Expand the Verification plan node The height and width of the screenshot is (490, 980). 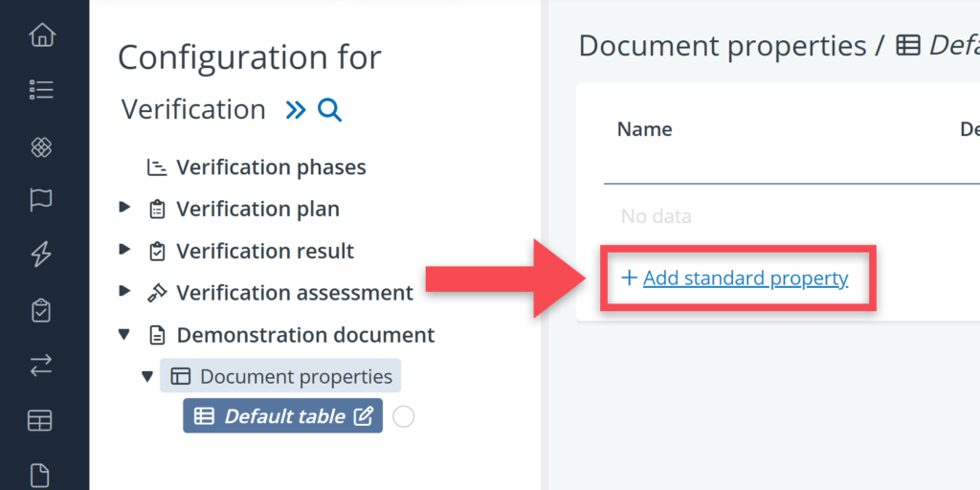(124, 207)
